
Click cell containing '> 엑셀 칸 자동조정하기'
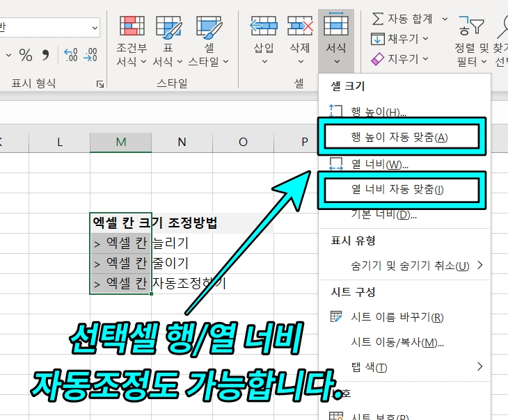[121, 283]
